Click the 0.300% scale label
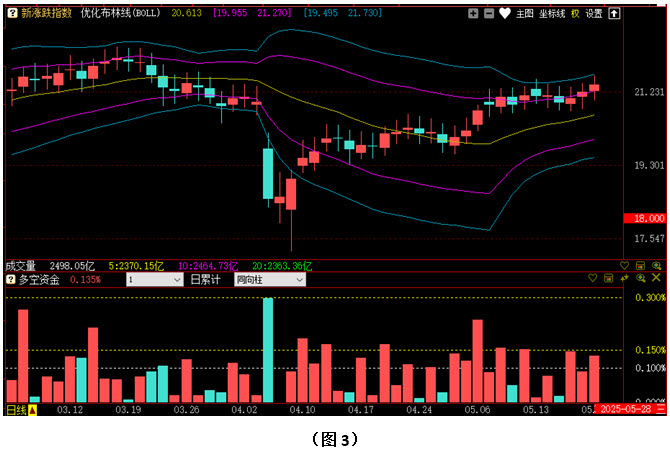Screen dimensions: 670x458 pos(650,297)
